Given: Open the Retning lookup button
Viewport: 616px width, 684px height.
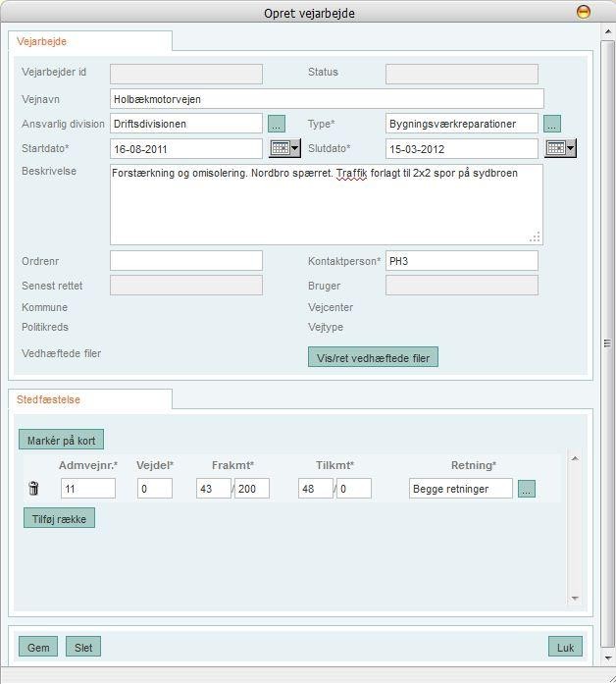Looking at the screenshot, I should click(527, 489).
